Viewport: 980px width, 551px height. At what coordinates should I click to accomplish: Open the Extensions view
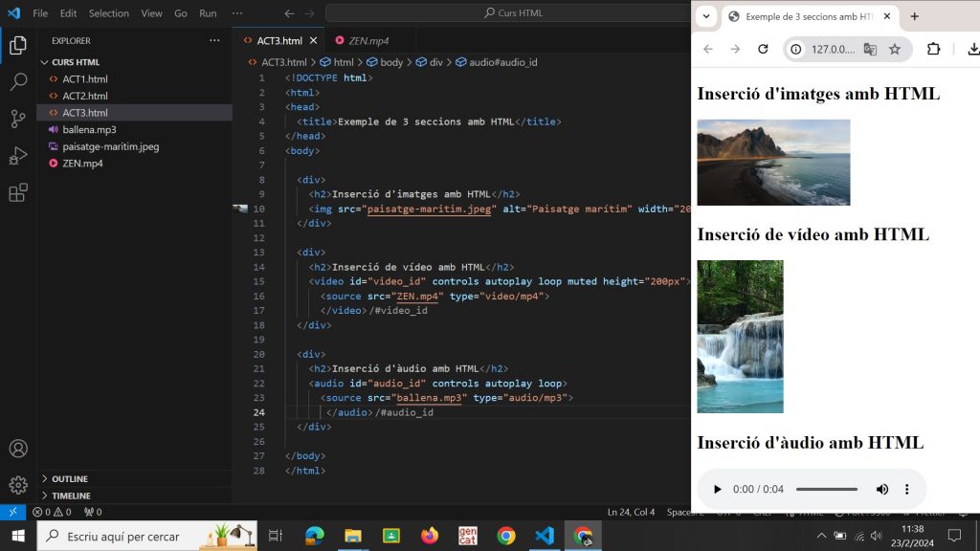tap(17, 193)
